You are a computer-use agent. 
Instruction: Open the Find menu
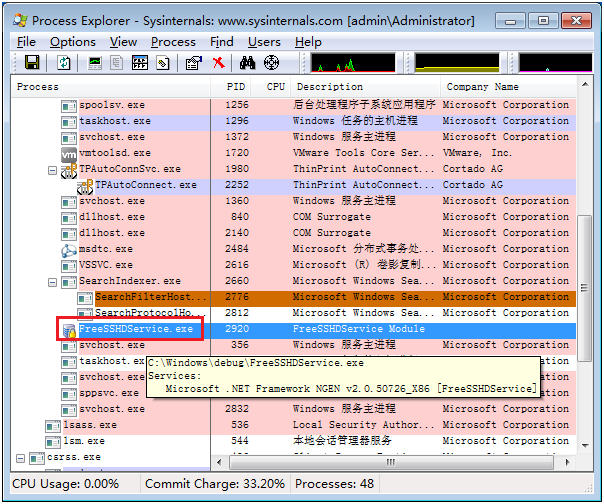pos(221,42)
